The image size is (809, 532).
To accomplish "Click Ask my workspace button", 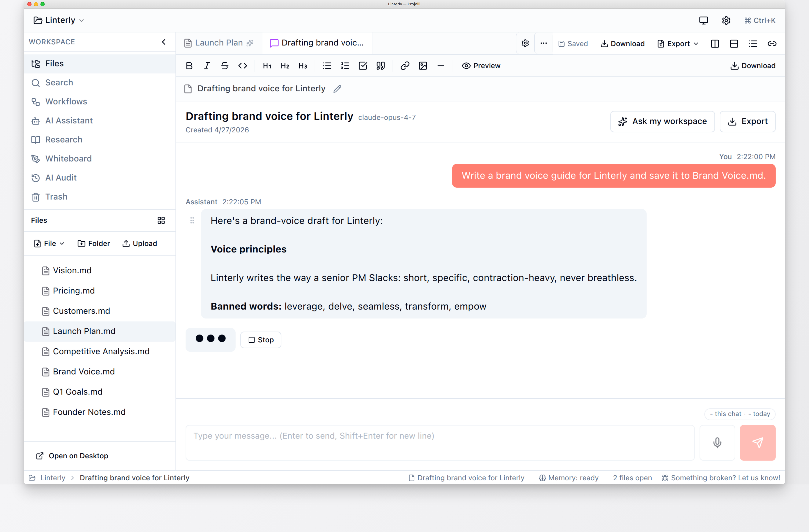I will (663, 121).
